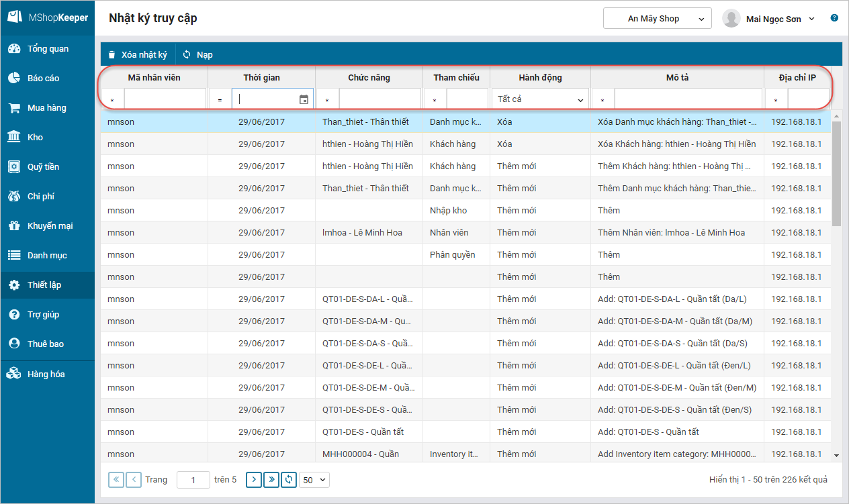Viewport: 849px width, 504px height.
Task: Open Mã nhân viên filter operator button
Action: [113, 99]
